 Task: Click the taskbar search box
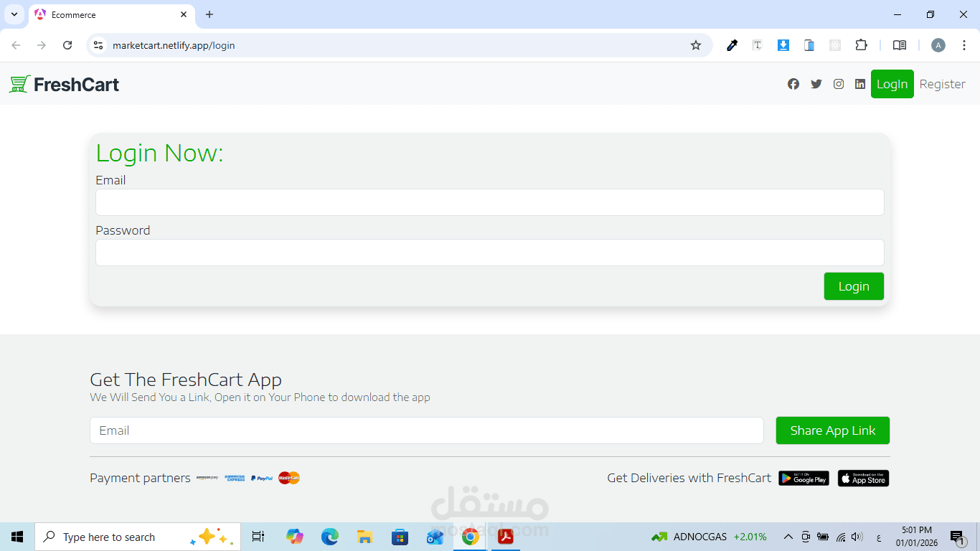click(138, 537)
